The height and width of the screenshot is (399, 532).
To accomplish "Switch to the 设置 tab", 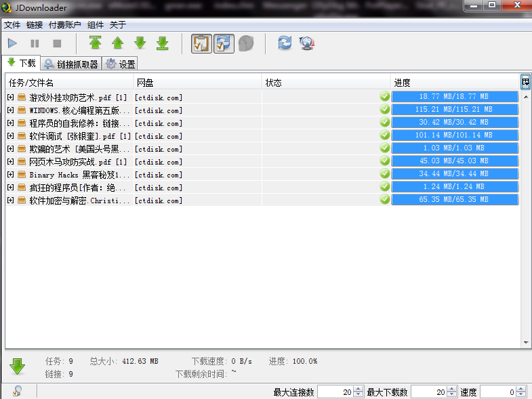I will pyautogui.click(x=120, y=64).
